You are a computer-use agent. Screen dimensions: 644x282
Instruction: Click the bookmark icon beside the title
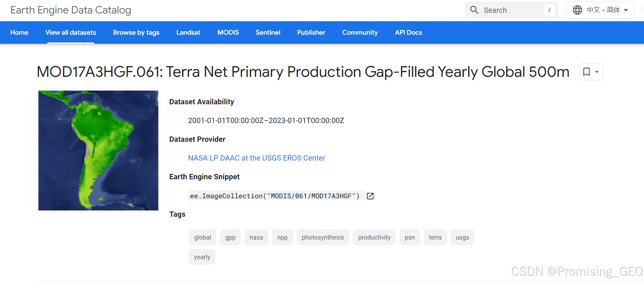587,72
